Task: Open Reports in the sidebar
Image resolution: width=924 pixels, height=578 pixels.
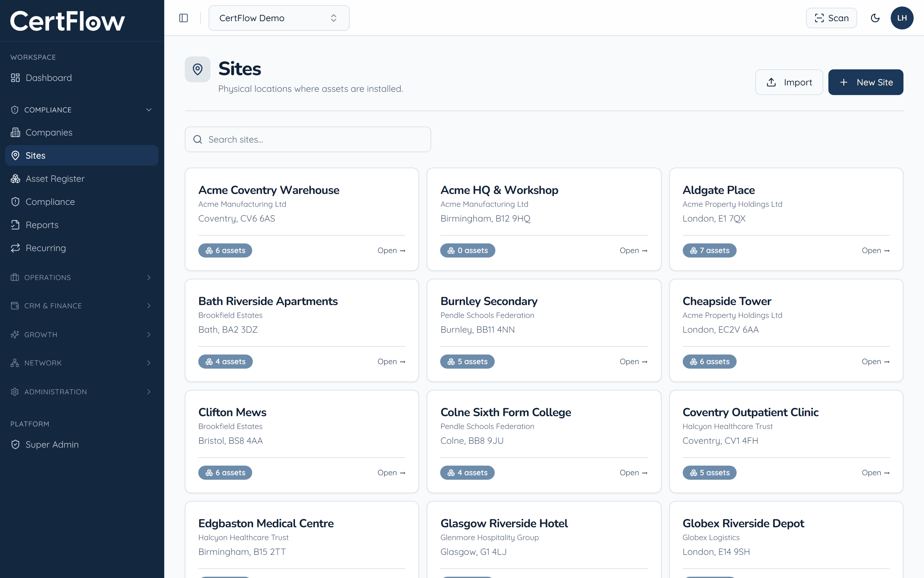Action: (x=82, y=225)
